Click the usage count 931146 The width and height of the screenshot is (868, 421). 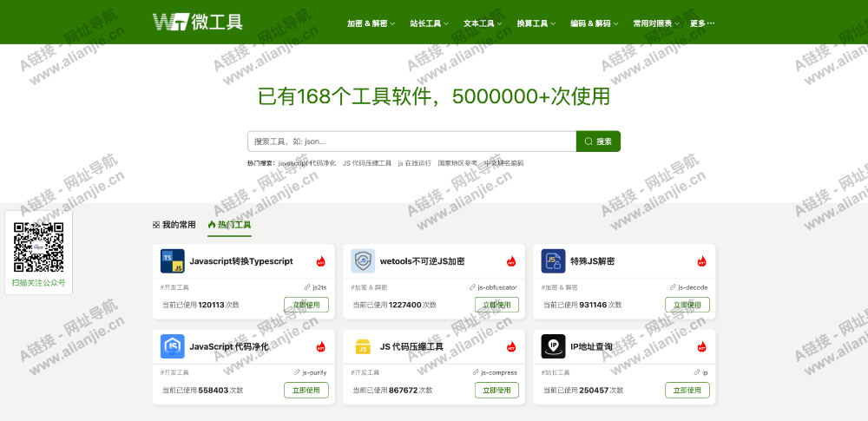point(593,305)
